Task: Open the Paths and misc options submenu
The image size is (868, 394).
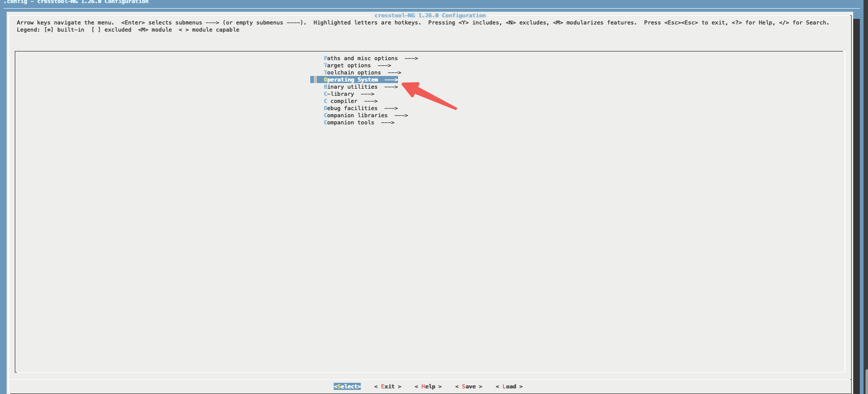Action: coord(371,58)
